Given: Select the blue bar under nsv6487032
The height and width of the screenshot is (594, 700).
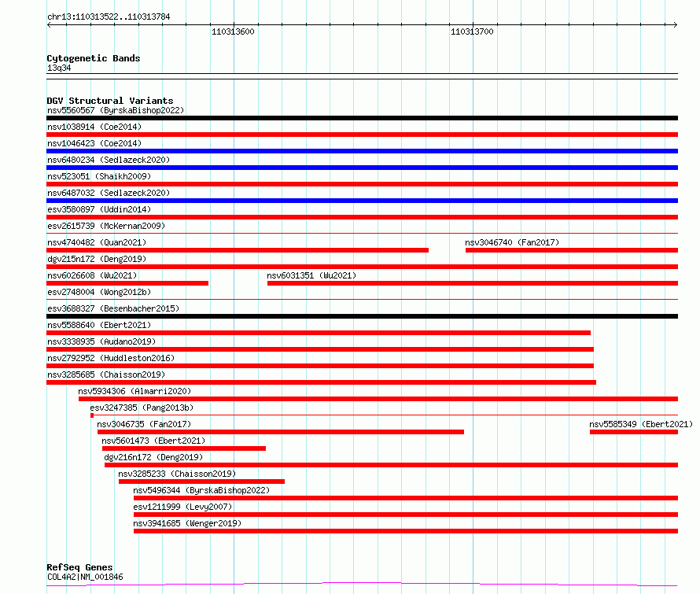Looking at the screenshot, I should (x=362, y=201).
